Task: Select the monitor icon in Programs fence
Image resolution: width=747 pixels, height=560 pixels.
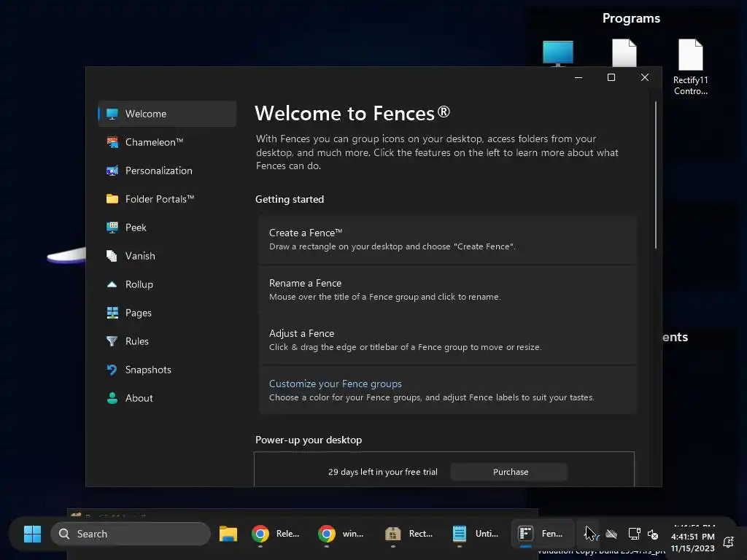Action: pos(558,53)
